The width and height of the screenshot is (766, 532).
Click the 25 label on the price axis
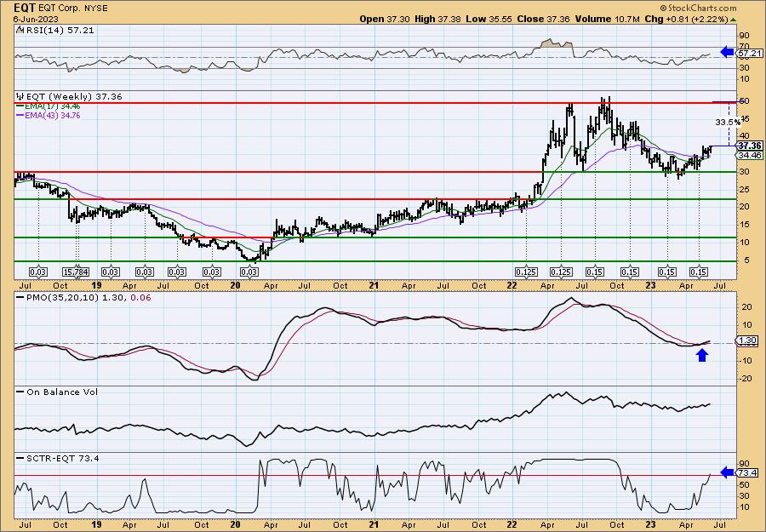(746, 189)
